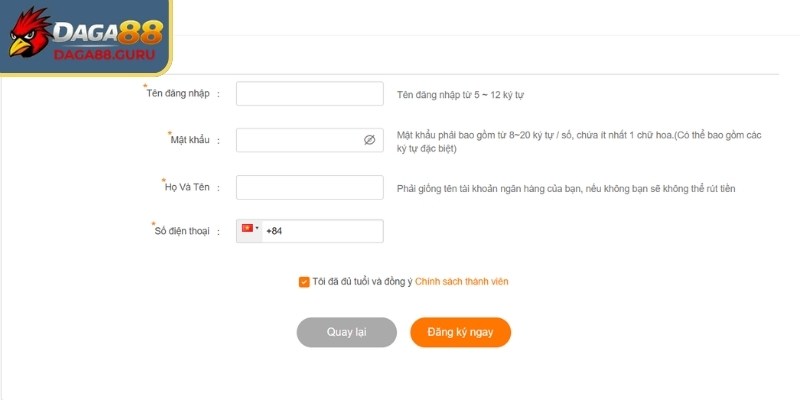This screenshot has width=800, height=400.
Task: Click the password requirement hint text
Action: tap(579, 142)
